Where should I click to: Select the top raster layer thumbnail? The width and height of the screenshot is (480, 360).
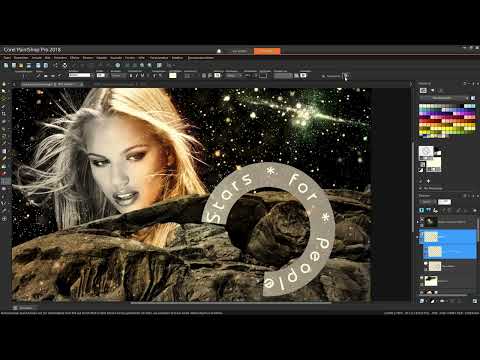tap(430, 221)
